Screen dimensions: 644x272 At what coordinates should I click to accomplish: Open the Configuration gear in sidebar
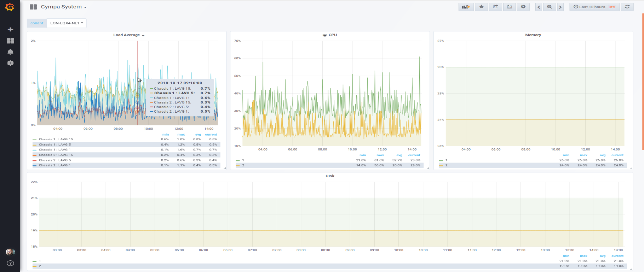(x=10, y=63)
